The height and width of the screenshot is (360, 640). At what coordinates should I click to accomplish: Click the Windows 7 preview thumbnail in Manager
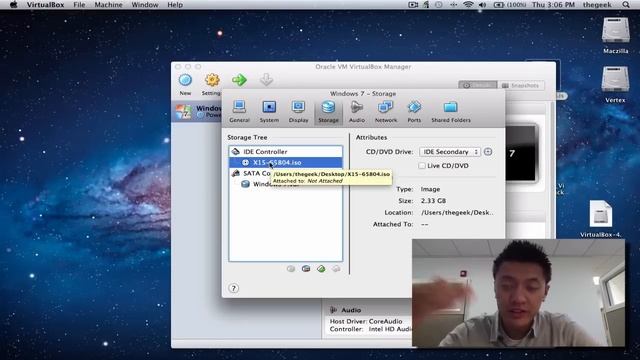point(521,153)
